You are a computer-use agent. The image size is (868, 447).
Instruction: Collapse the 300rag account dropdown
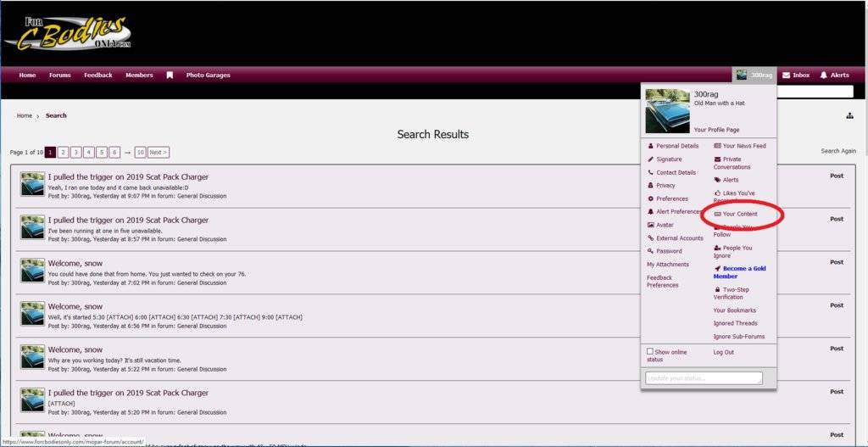click(x=754, y=75)
